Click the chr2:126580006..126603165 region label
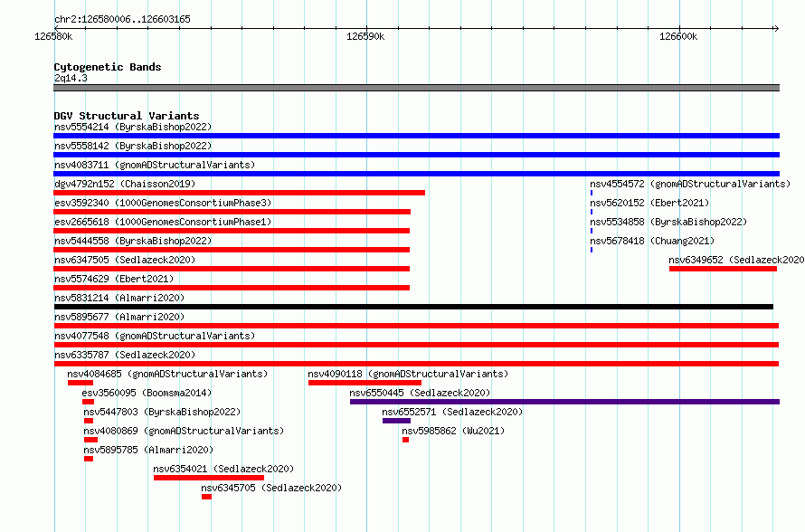This screenshot has height=532, width=805. pos(122,19)
